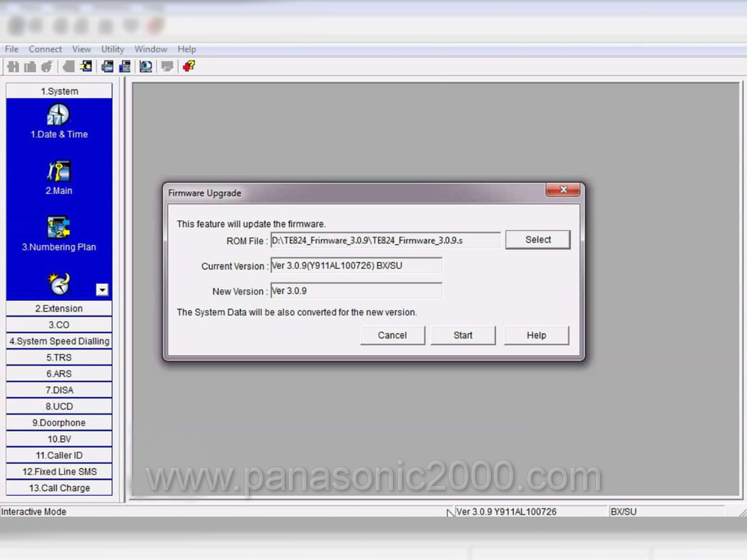Click the day/night time service icon
747x560 pixels.
[x=58, y=284]
